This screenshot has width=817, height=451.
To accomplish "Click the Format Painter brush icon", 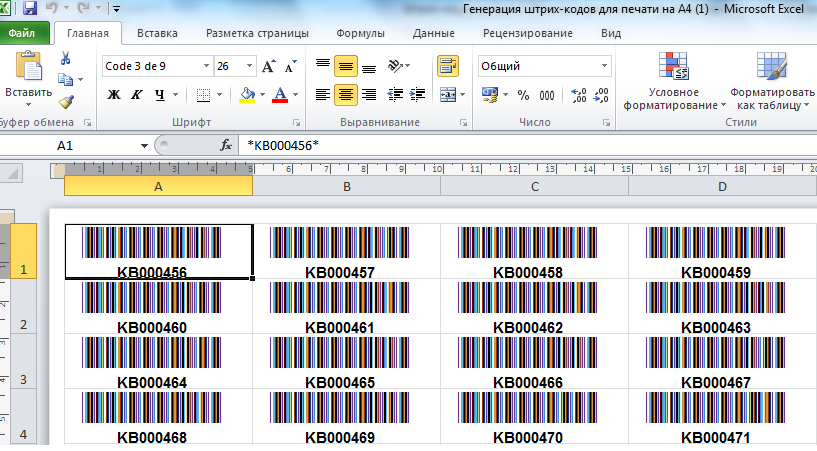I will 66,102.
